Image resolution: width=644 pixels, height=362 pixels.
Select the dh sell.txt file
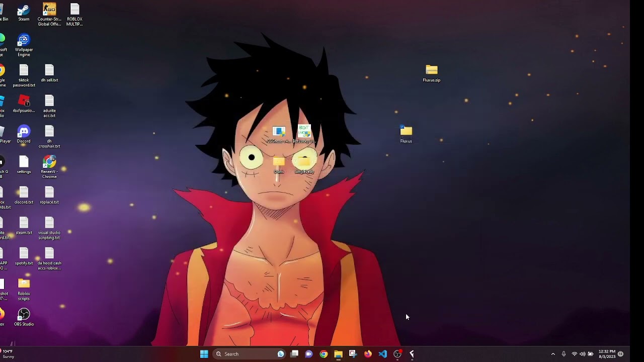click(49, 73)
